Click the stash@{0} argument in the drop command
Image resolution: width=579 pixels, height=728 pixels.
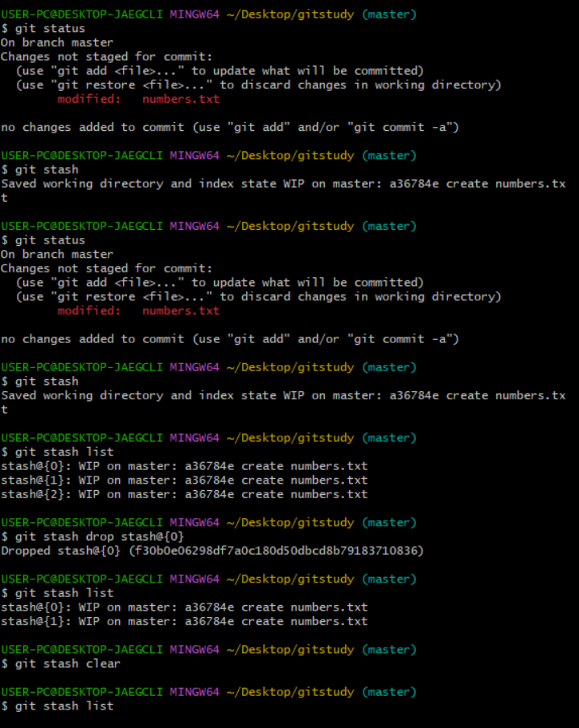coord(153,537)
